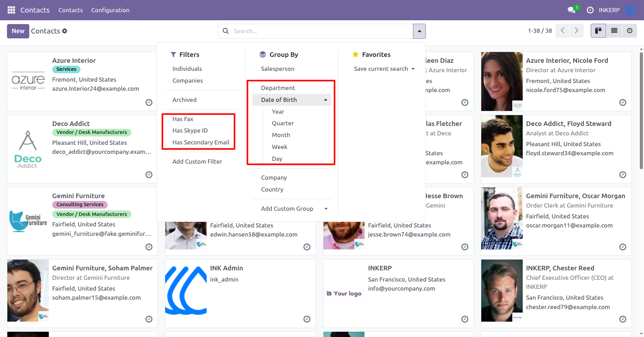
Task: Open the Gemini Furniture, Oscar Morgan photo
Action: coord(502,218)
